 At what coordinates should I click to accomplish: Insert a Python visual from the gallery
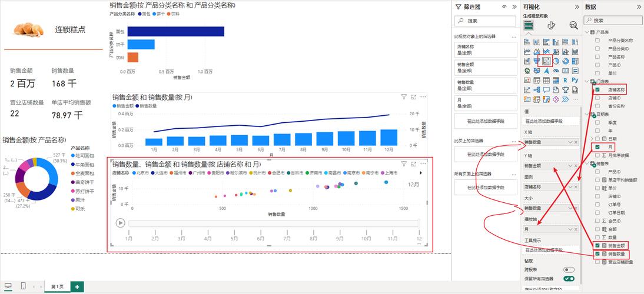coord(575,80)
